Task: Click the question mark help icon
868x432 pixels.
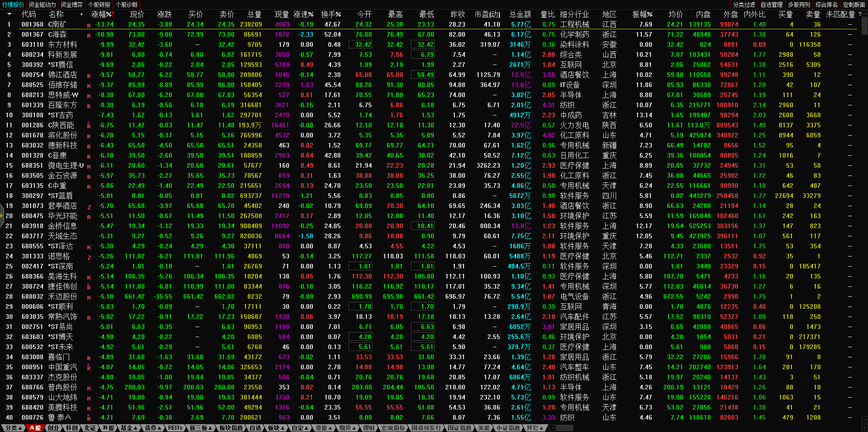Action: (859, 15)
